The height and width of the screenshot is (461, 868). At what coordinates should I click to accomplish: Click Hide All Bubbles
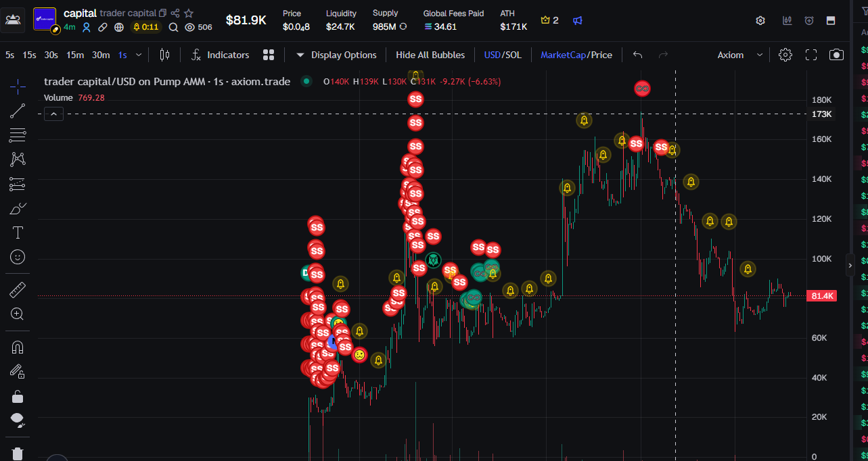tap(430, 55)
